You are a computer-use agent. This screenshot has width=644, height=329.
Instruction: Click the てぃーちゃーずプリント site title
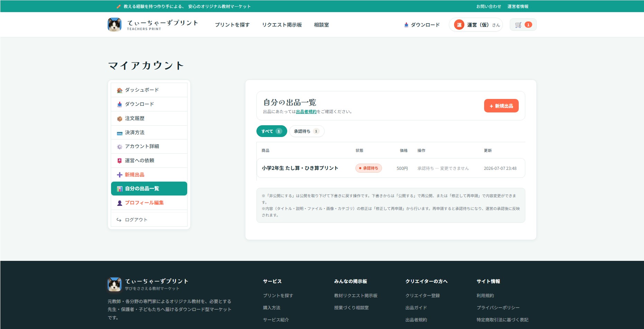tap(163, 23)
